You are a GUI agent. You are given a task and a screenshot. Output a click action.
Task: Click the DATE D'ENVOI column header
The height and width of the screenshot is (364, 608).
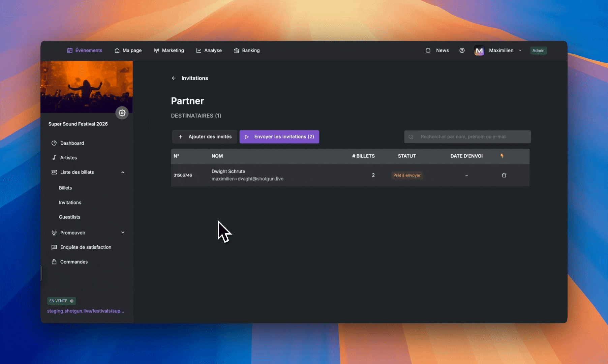coord(466,156)
